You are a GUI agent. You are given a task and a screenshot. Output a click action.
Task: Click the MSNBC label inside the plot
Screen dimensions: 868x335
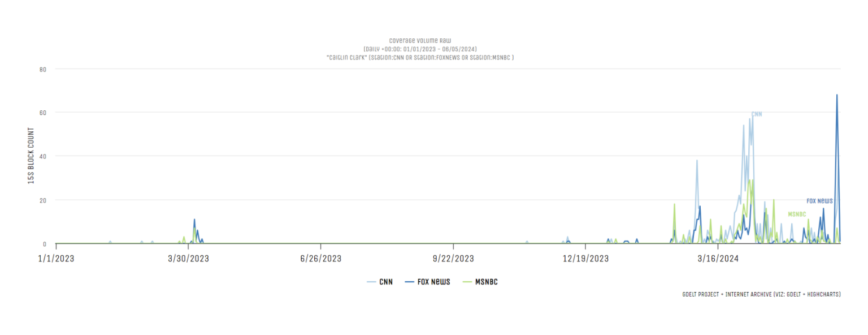click(x=797, y=214)
